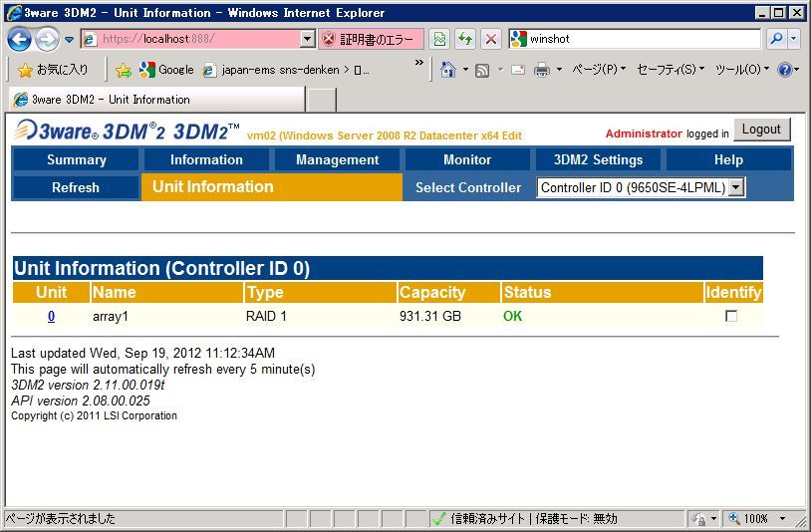811x532 pixels.
Task: Open the 3DM2 Help navigation item
Action: coord(728,159)
